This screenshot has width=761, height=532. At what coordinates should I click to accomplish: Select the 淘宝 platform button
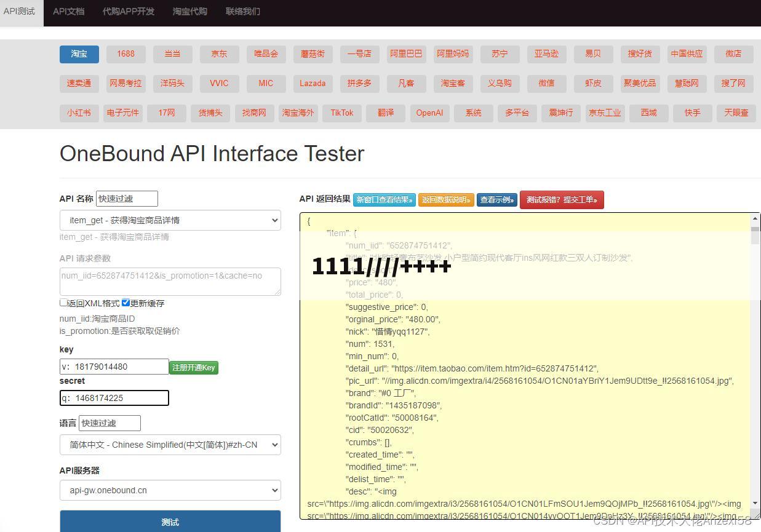click(79, 54)
